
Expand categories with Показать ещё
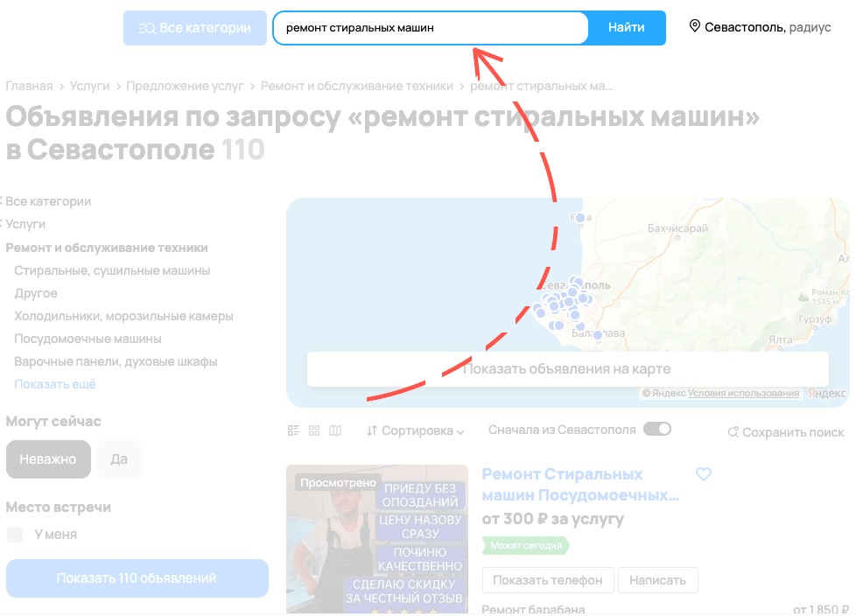point(55,385)
